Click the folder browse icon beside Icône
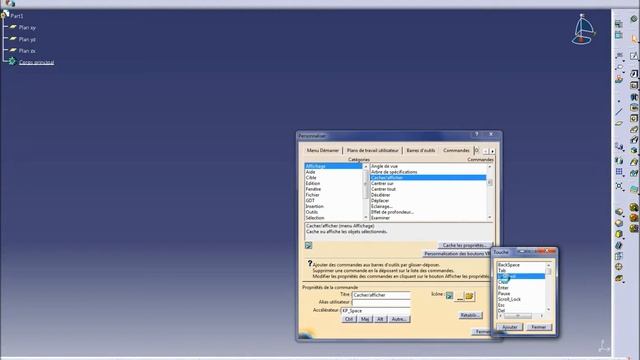The height and width of the screenshot is (360, 640). (x=469, y=296)
